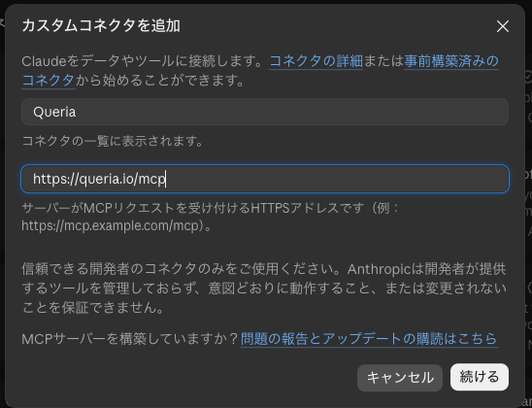Click the 続ける button
Screen dimensions: 532x408
(x=479, y=377)
